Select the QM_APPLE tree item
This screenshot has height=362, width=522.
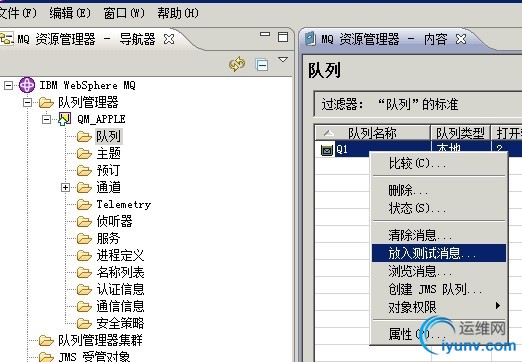(x=101, y=119)
